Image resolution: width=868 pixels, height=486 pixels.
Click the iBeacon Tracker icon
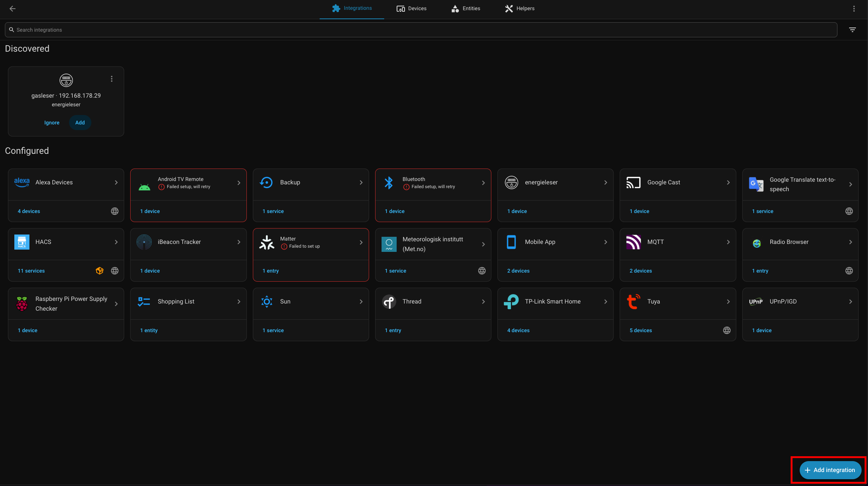click(x=144, y=242)
